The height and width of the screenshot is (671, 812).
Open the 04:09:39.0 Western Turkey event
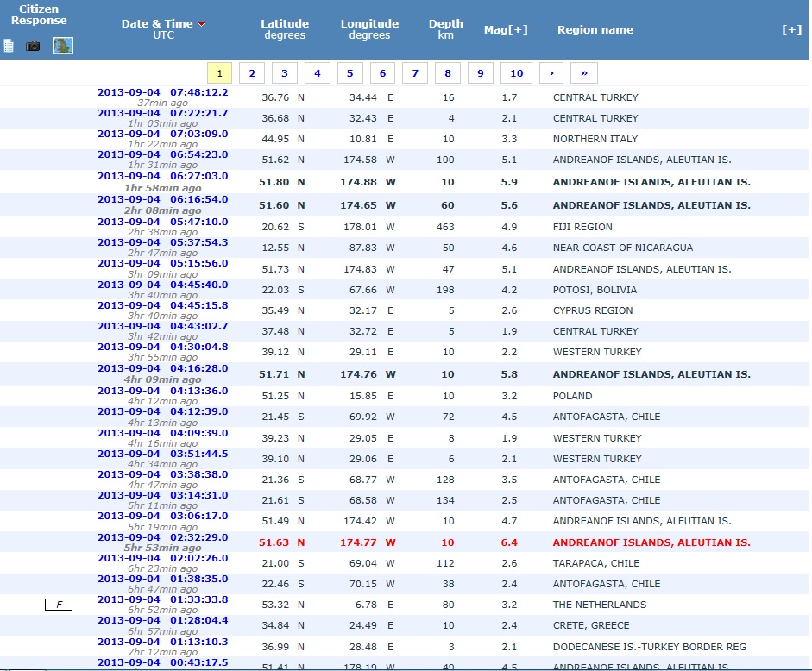tap(162, 433)
